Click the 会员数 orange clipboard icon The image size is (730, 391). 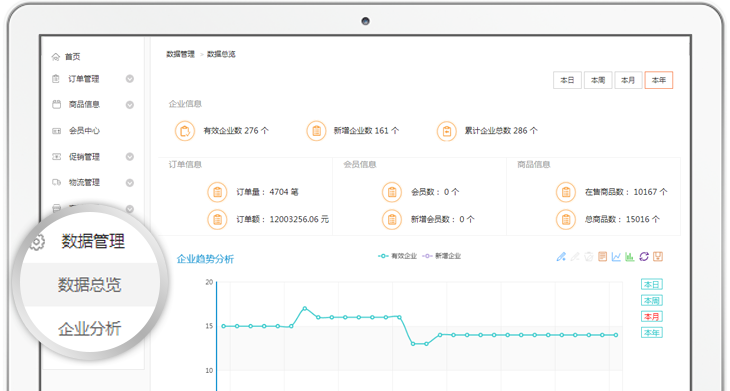(x=392, y=192)
